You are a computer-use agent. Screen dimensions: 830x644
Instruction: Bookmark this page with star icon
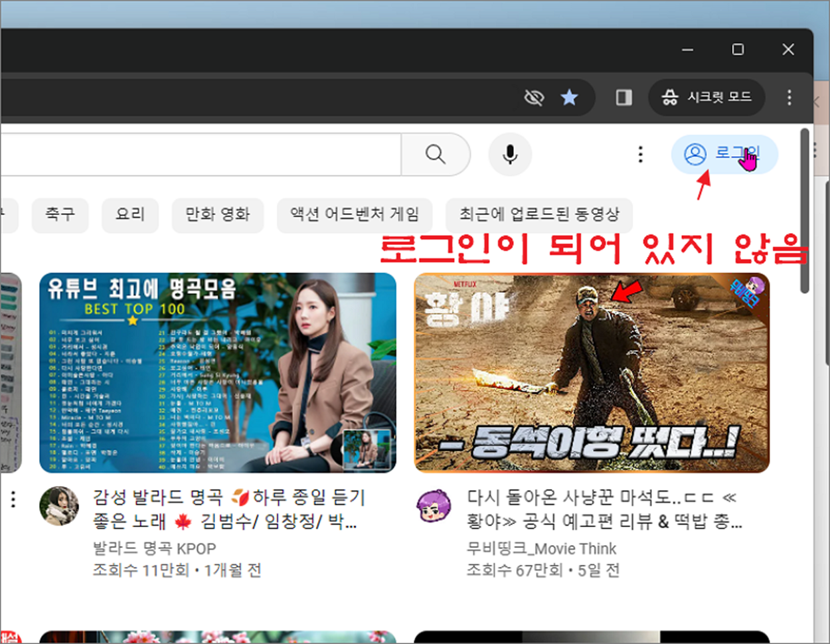coord(569,98)
